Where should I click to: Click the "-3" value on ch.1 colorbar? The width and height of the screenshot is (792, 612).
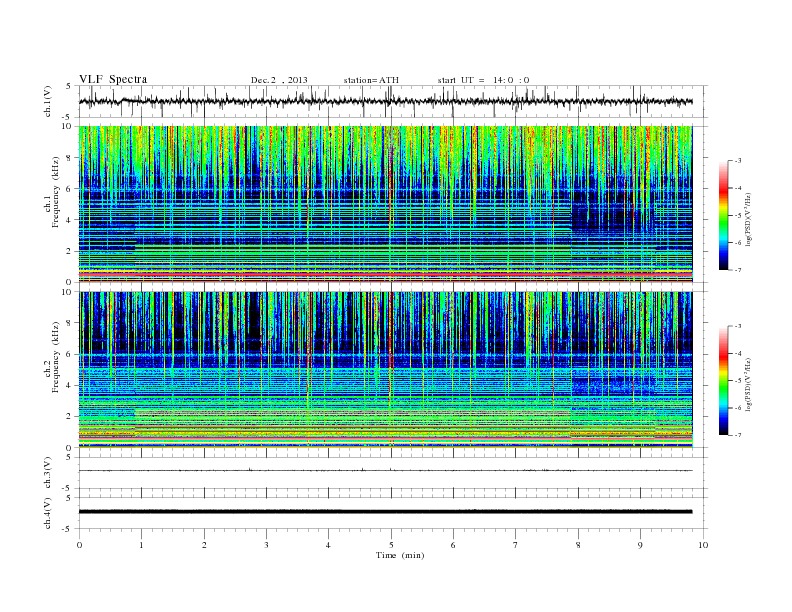click(738, 161)
